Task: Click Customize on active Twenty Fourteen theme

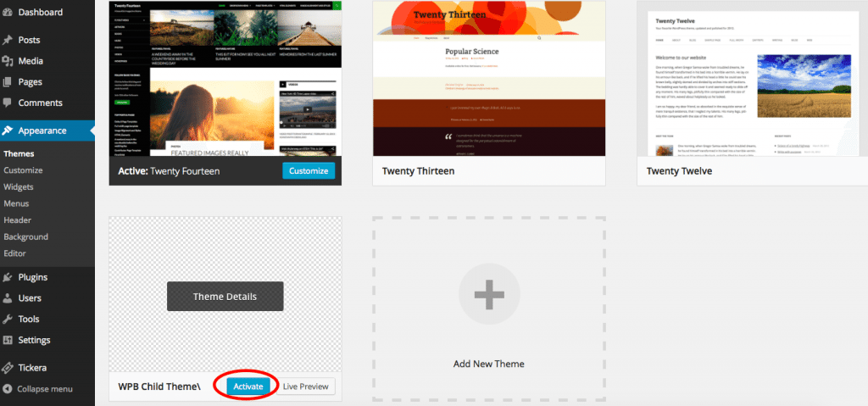Action: click(x=309, y=171)
